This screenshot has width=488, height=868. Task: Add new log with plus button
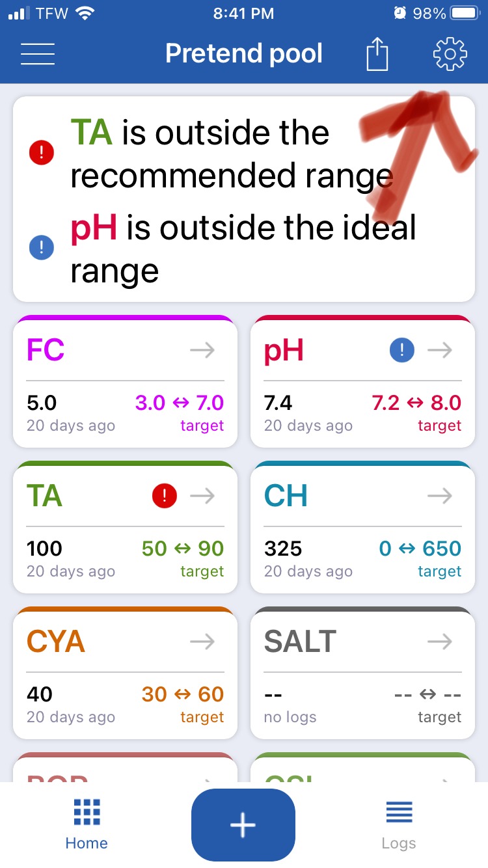point(243,825)
